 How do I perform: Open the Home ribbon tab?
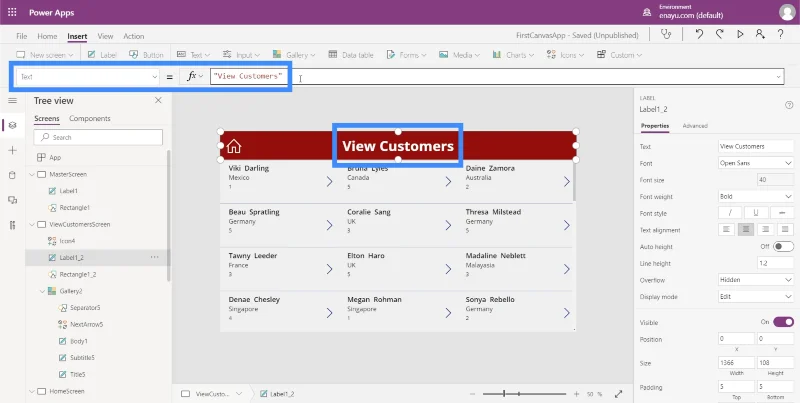(x=47, y=36)
